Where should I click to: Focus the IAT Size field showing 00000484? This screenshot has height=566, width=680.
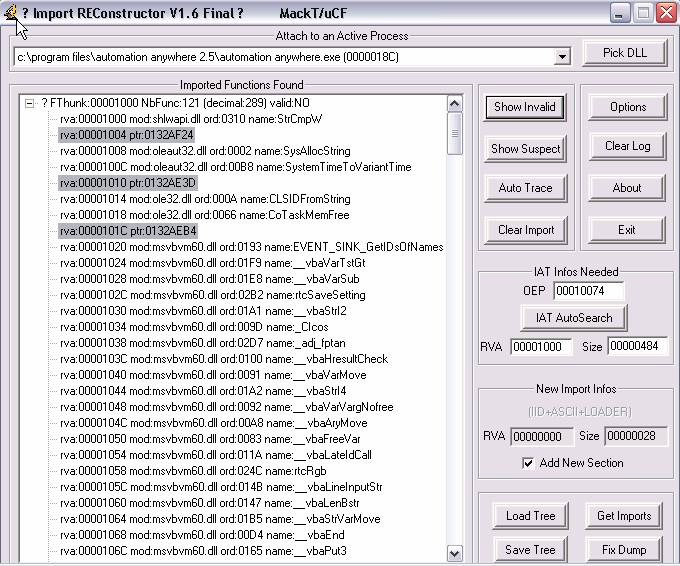click(x=637, y=346)
